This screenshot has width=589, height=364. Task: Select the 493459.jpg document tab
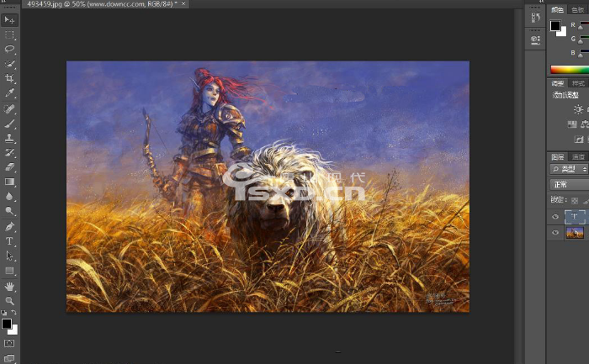[103, 3]
